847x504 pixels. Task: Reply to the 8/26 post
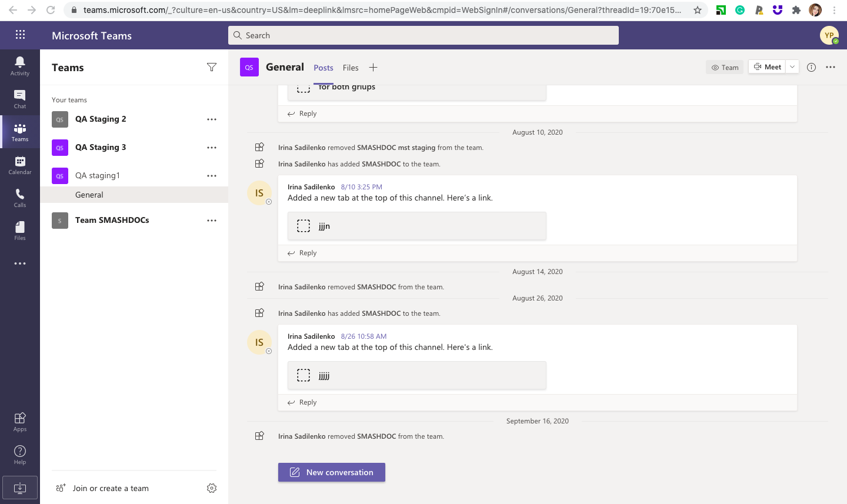302,402
